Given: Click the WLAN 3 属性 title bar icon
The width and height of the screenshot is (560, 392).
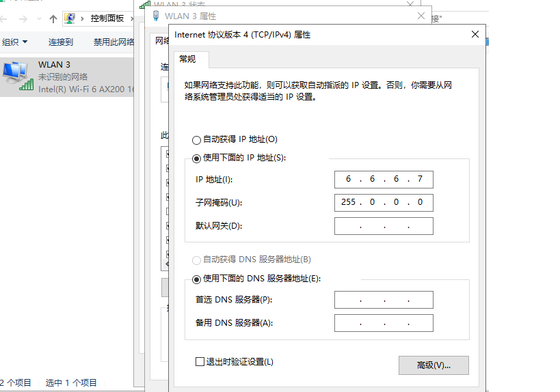Looking at the screenshot, I should pos(156,15).
